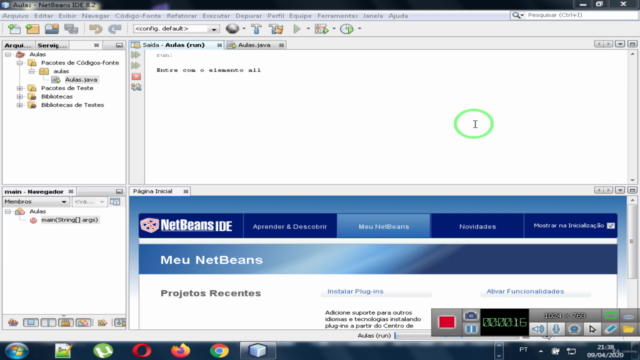640x360 pixels.
Task: Open the config. default dropdown
Action: tap(176, 29)
